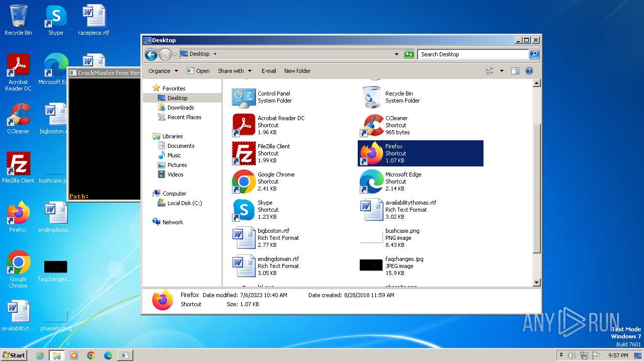Select the FileZilla Client desktop icon
The height and width of the screenshot is (362, 644).
(18, 167)
